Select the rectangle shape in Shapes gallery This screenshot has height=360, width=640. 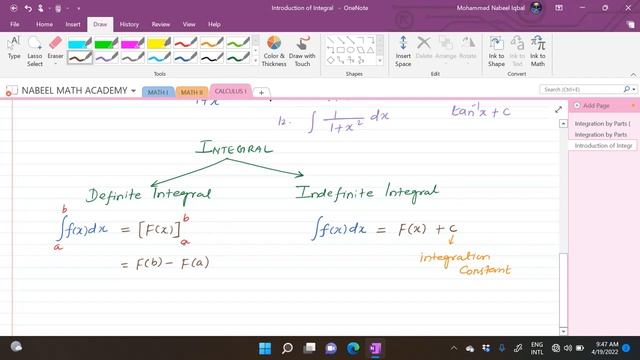click(340, 50)
